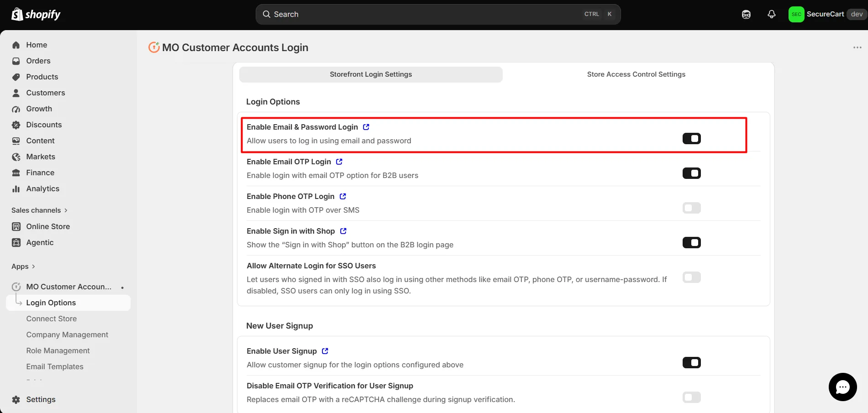
Task: Click the MO app logo beside the page title
Action: 154,47
